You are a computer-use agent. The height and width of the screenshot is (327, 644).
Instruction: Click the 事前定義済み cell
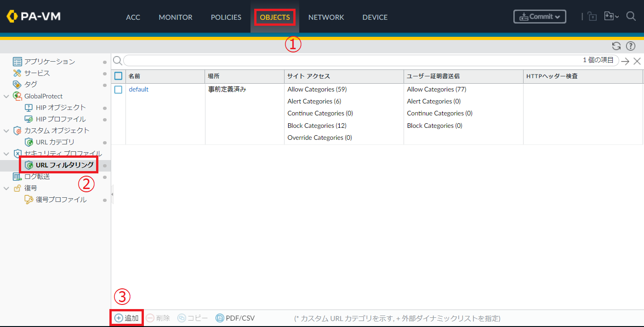click(227, 89)
